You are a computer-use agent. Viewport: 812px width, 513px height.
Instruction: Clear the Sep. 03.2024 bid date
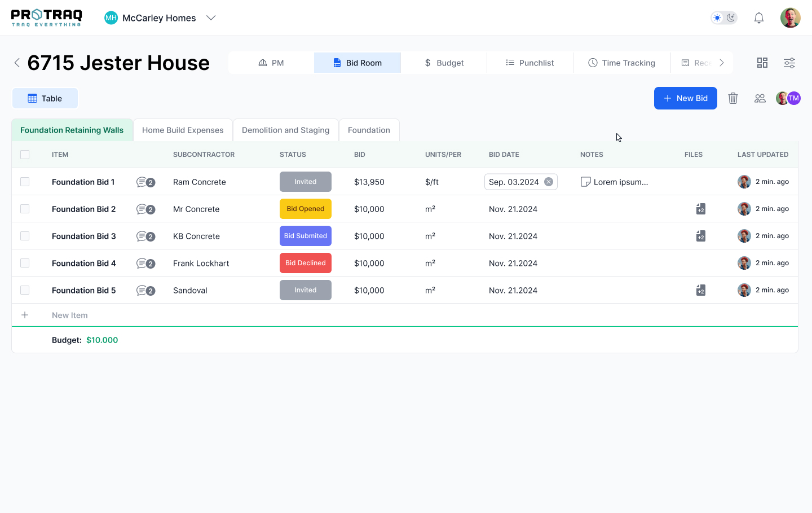click(549, 182)
